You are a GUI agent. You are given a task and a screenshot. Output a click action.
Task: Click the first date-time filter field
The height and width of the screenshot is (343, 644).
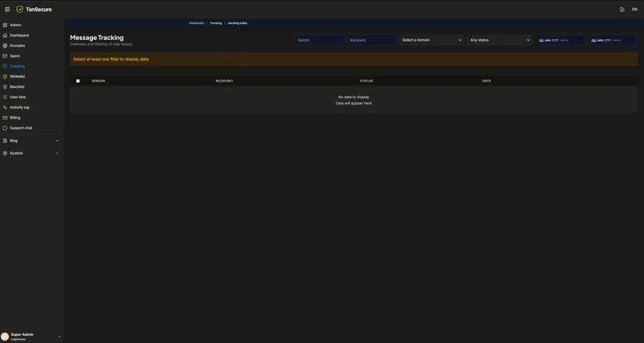click(x=560, y=40)
